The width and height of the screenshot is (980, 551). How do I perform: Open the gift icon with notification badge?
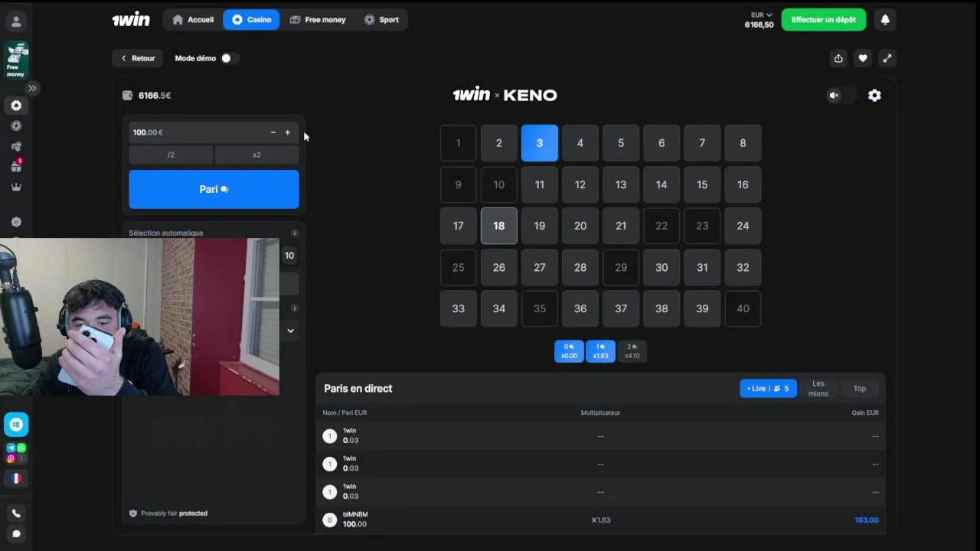pyautogui.click(x=16, y=166)
